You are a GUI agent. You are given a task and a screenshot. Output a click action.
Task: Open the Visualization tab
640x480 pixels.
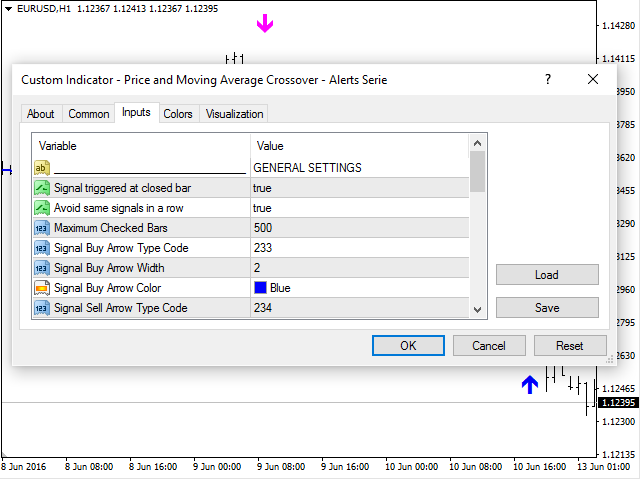235,114
